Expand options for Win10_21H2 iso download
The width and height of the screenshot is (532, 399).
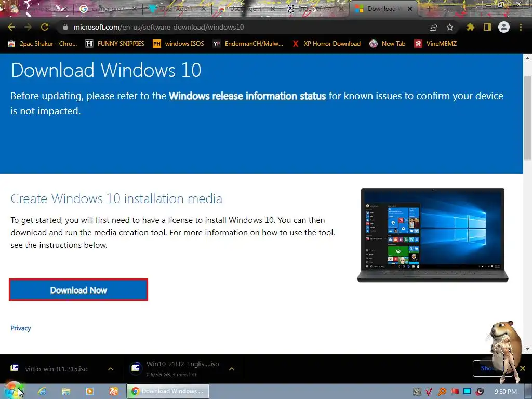coord(232,369)
